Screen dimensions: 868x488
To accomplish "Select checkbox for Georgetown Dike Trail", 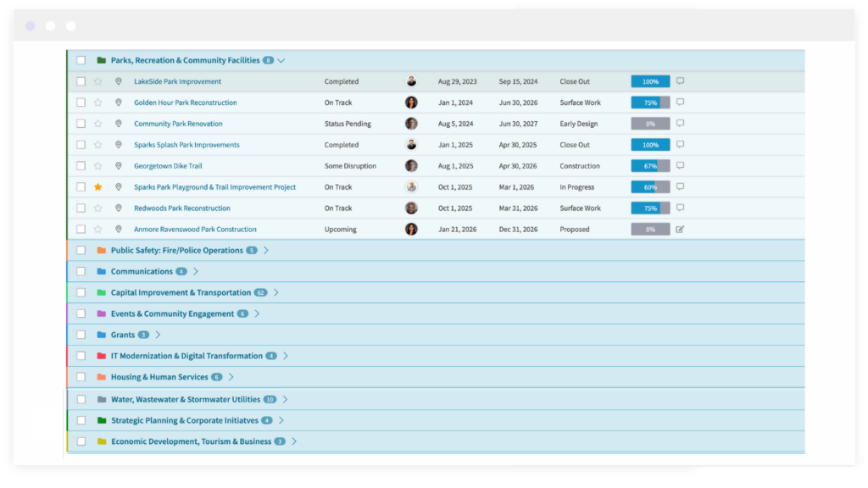I will click(81, 166).
